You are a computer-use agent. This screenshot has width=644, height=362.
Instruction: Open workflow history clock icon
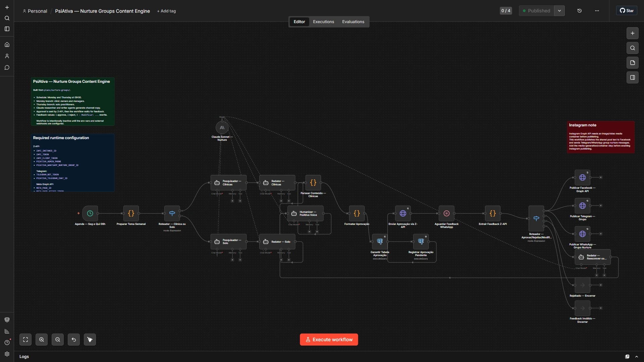(x=580, y=11)
